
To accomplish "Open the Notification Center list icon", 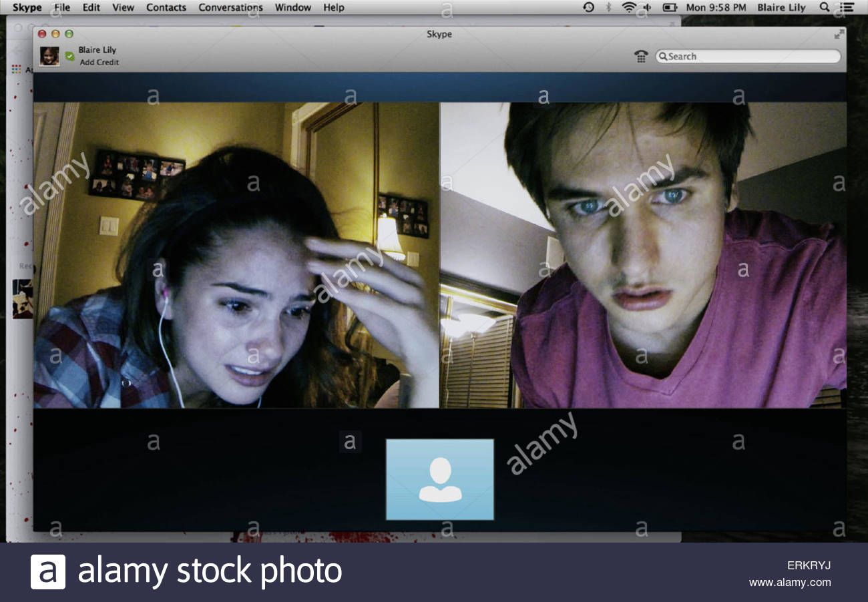I will tap(847, 7).
